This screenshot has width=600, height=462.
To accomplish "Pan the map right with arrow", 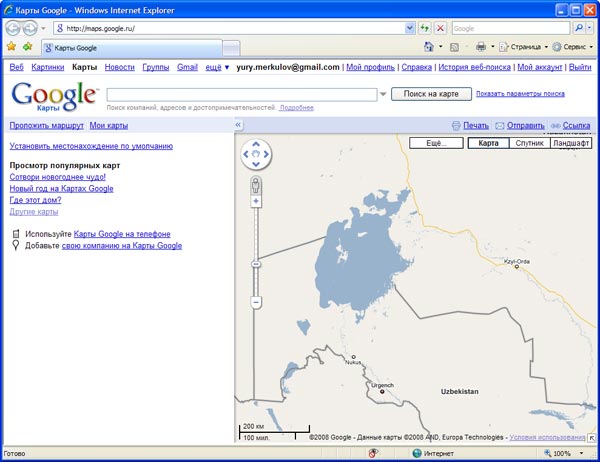I will pyautogui.click(x=266, y=154).
